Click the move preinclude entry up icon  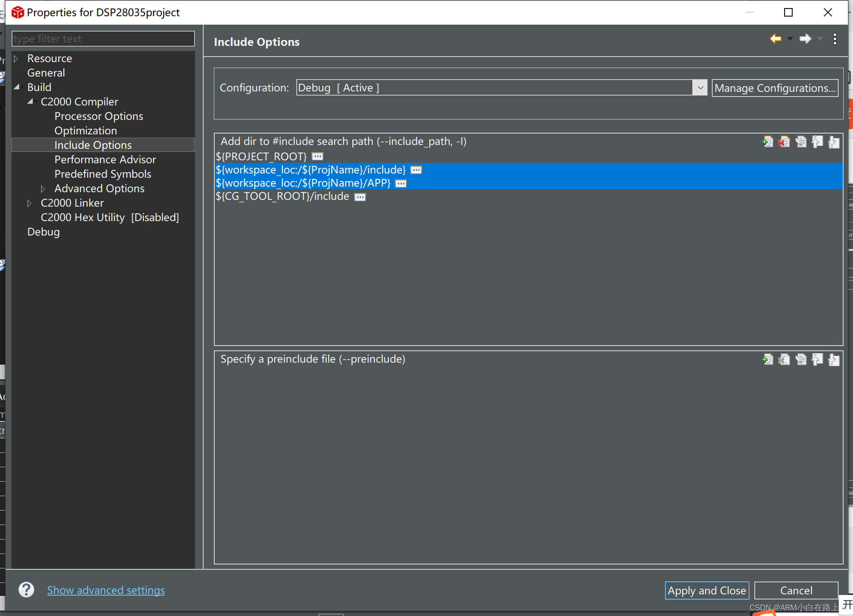coord(816,360)
